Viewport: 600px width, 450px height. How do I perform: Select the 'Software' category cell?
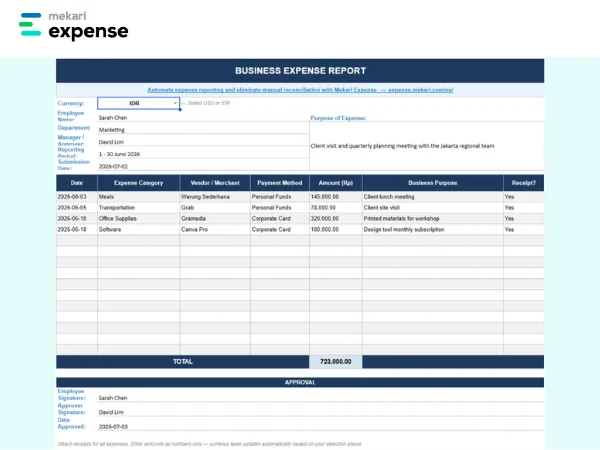click(x=139, y=230)
